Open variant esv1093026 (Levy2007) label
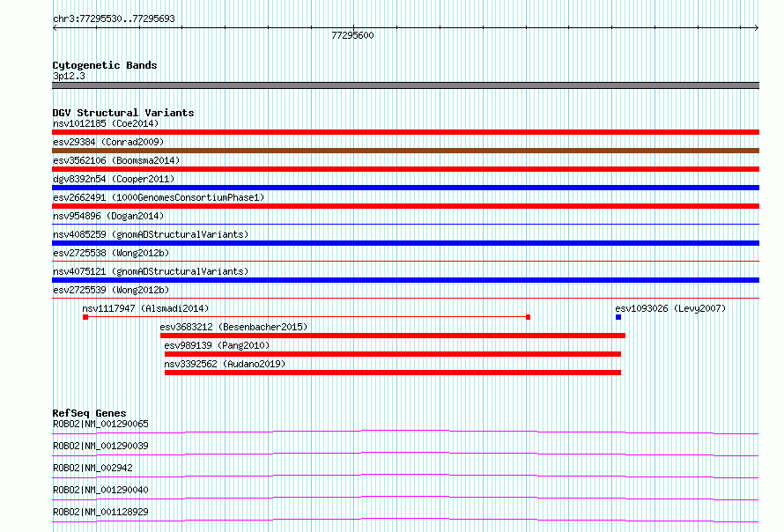 pyautogui.click(x=670, y=308)
